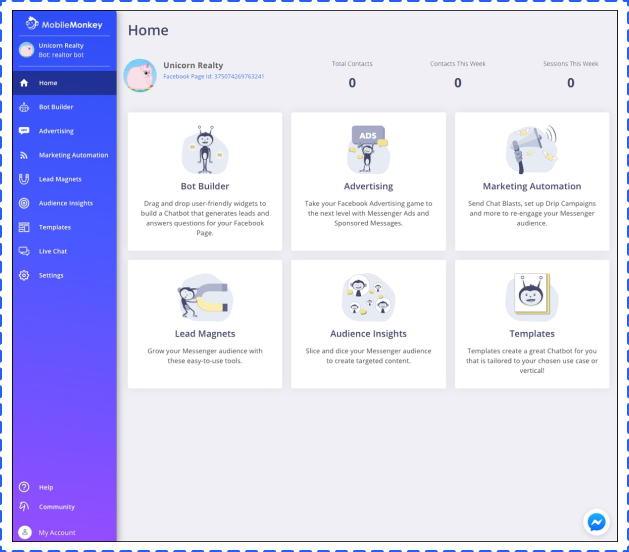Click the Unicorn Realty bot name in sidebar
This screenshot has width=629, height=552.
pos(61,46)
